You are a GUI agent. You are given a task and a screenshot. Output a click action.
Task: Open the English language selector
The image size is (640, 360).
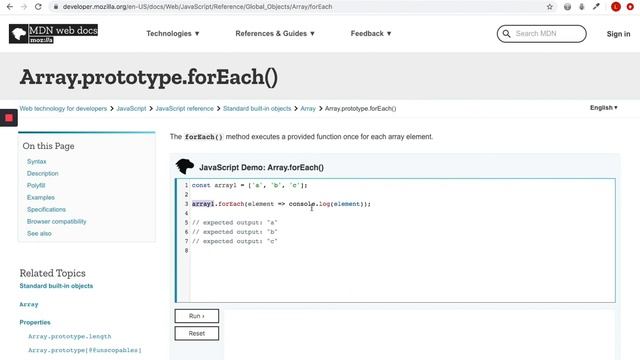tap(603, 108)
